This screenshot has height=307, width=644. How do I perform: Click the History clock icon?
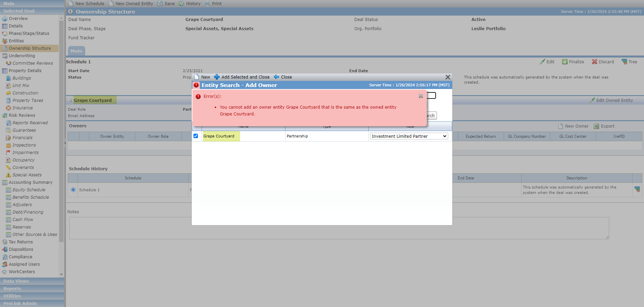(x=181, y=4)
